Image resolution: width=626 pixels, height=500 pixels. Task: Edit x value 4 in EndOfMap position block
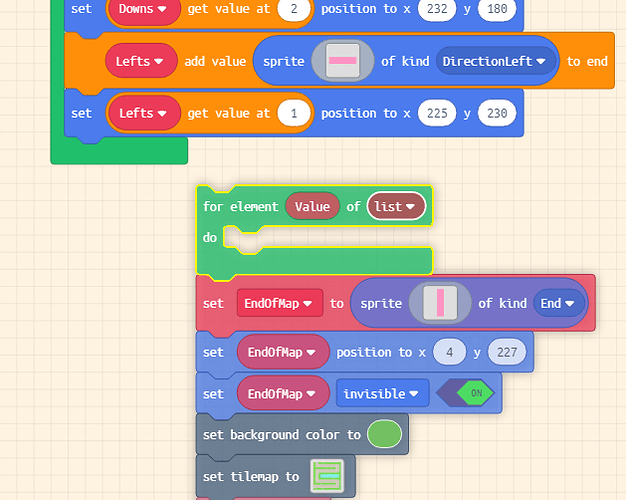449,352
